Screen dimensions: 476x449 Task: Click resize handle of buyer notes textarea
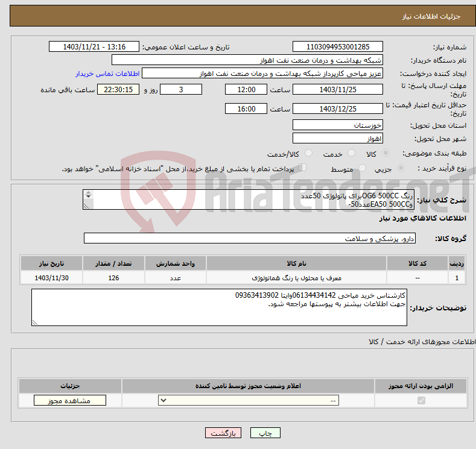35,322
